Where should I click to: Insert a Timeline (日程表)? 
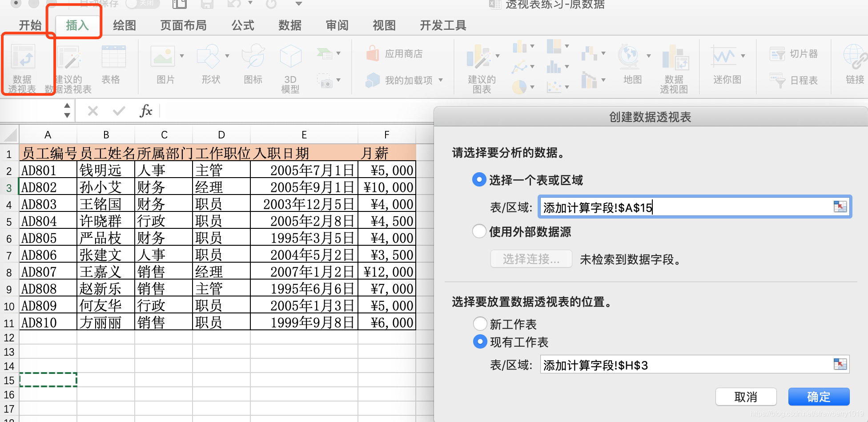(794, 81)
